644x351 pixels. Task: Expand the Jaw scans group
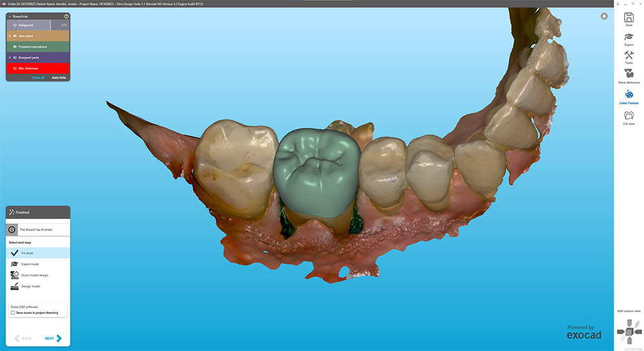point(10,35)
